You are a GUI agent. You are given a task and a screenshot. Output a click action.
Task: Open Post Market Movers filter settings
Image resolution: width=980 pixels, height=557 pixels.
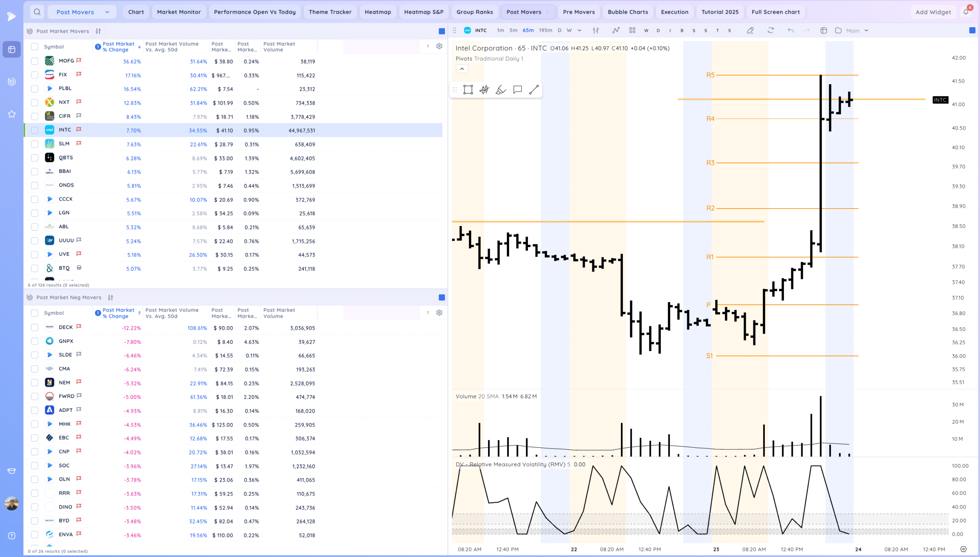pyautogui.click(x=98, y=31)
